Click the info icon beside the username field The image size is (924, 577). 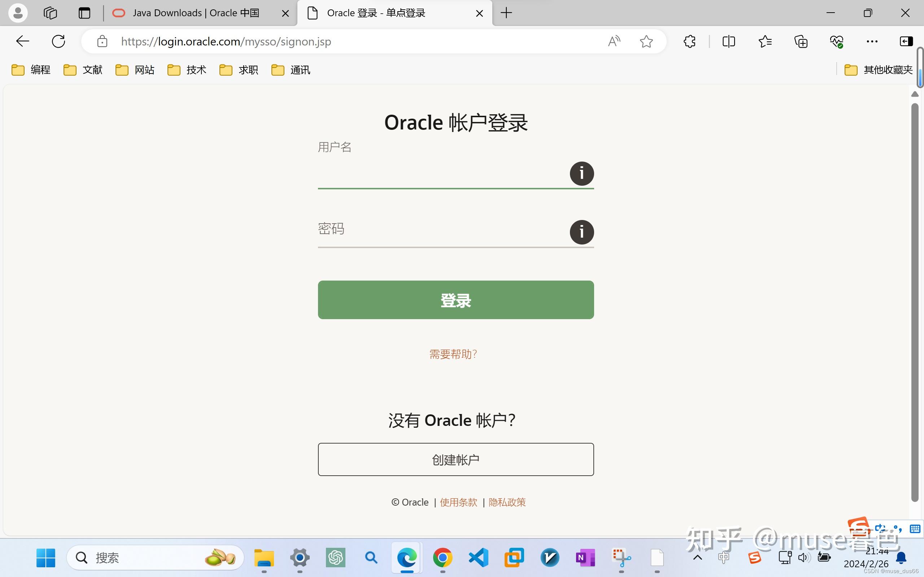tap(581, 173)
